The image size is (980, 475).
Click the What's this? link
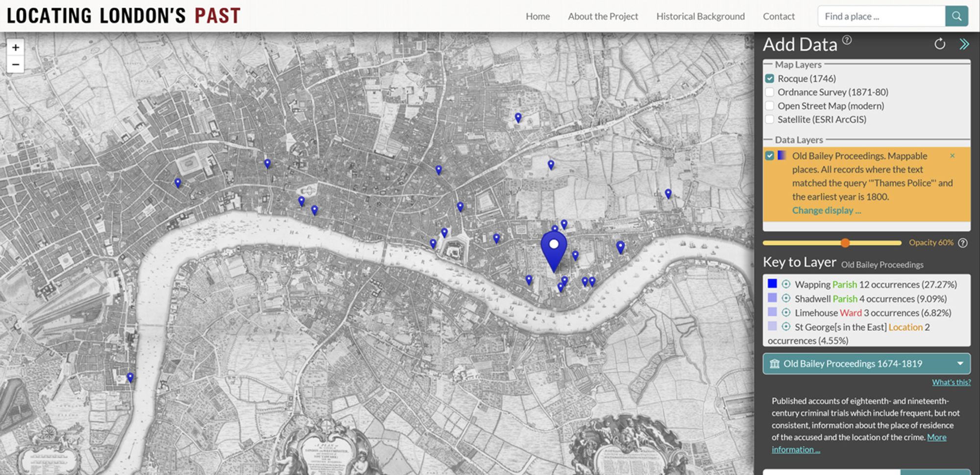pyautogui.click(x=951, y=382)
